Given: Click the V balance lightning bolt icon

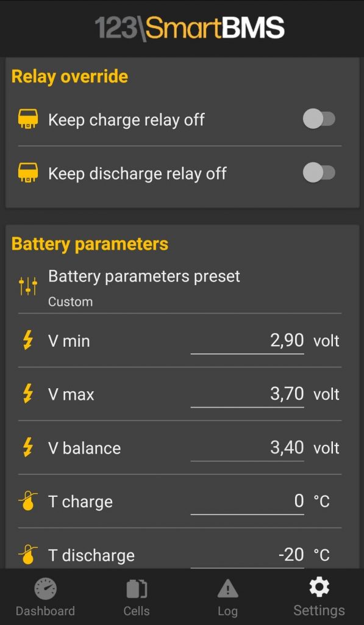Looking at the screenshot, I should (x=27, y=448).
